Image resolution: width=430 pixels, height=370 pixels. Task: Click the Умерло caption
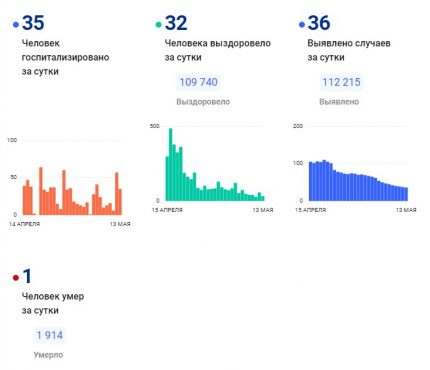click(x=48, y=355)
